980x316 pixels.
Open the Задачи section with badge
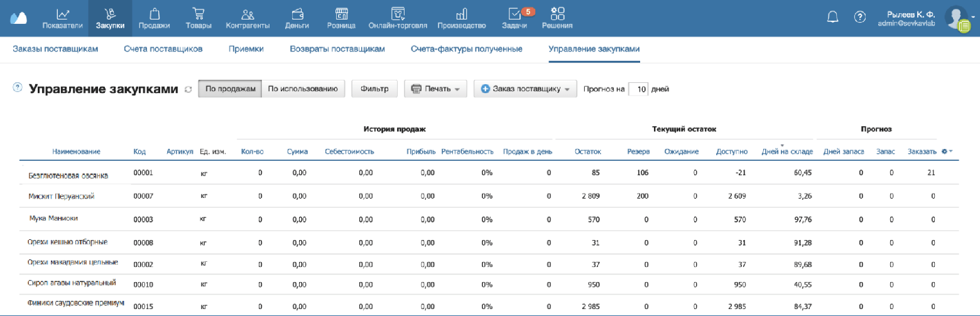point(515,18)
